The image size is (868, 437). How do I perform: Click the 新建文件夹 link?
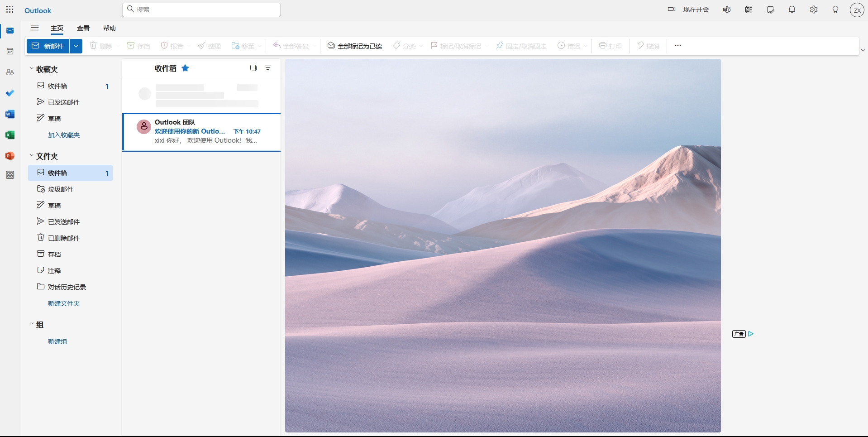click(64, 303)
